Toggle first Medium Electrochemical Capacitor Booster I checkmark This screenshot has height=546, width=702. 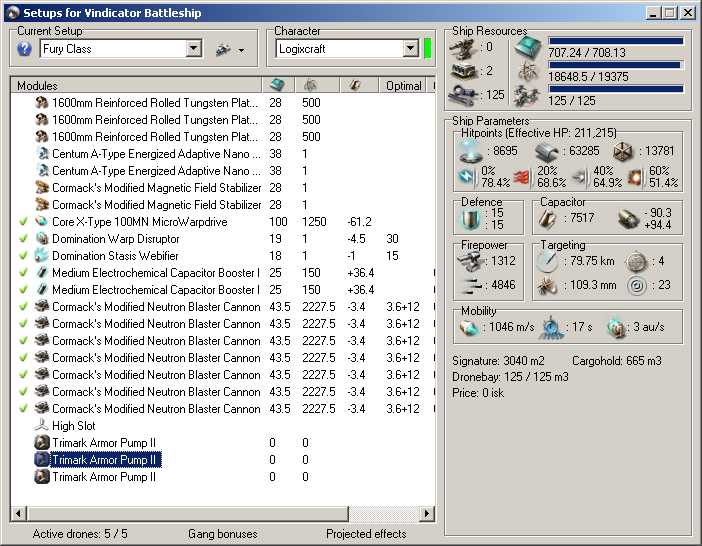pos(24,273)
